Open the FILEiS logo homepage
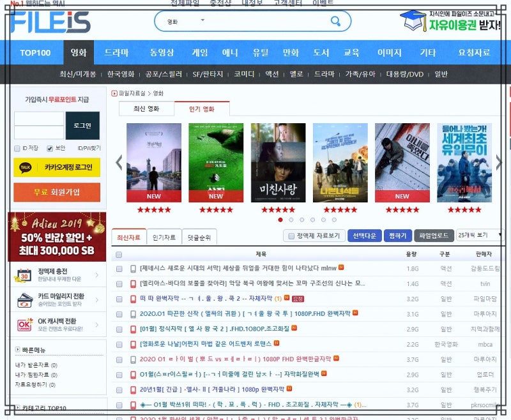 50,22
